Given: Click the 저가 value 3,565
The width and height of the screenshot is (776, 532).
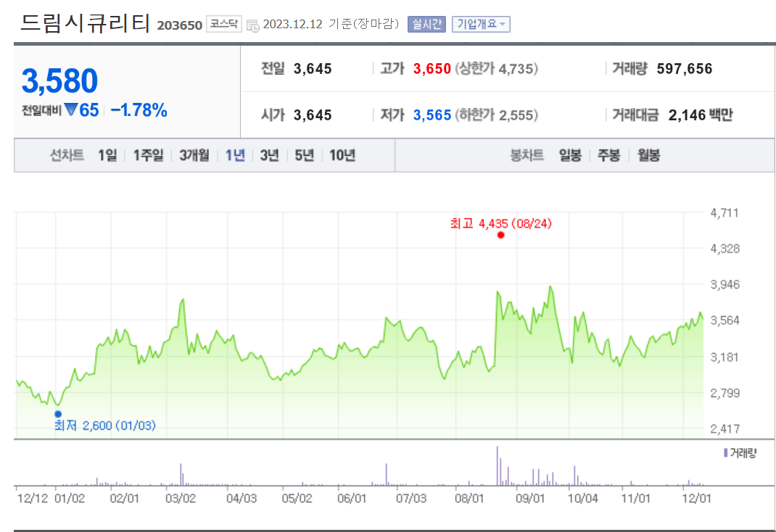Looking at the screenshot, I should pos(432,115).
